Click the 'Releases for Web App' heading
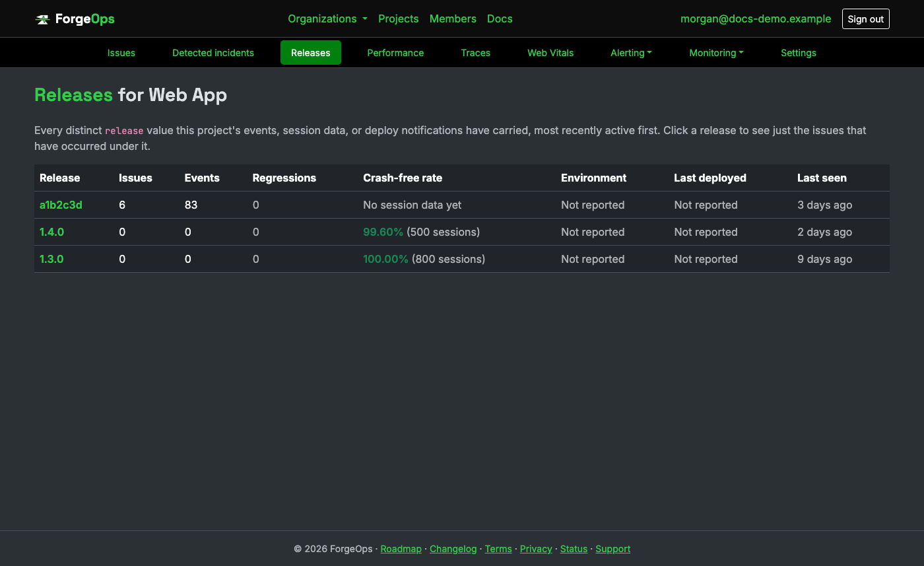Screen dimensions: 924x566 (x=131, y=95)
